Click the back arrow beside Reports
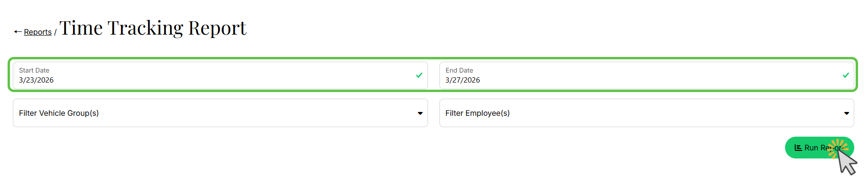Viewport: 868px width, 195px height. click(18, 32)
